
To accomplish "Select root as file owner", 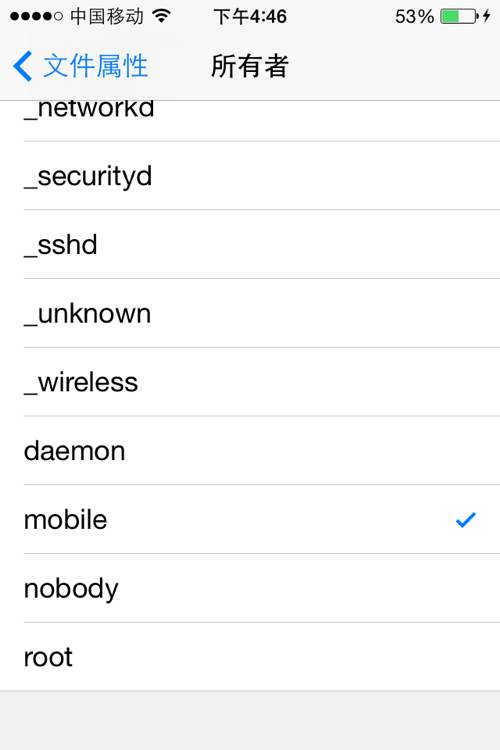I will [x=250, y=657].
